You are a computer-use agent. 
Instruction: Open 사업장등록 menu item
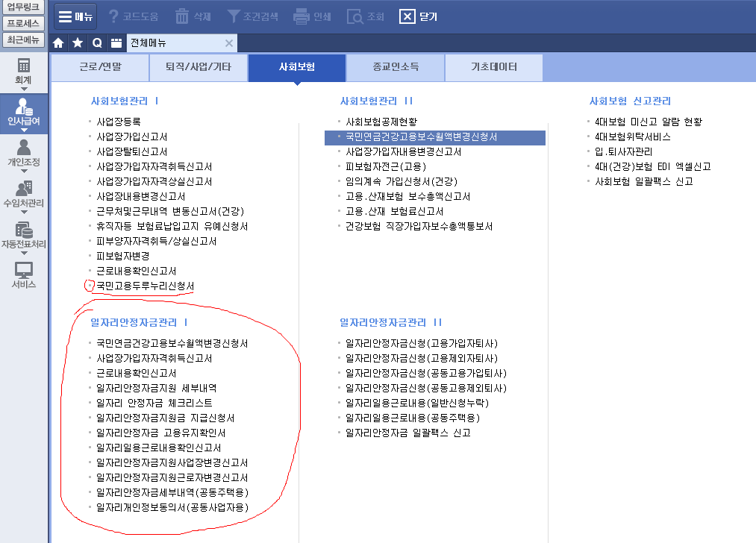click(119, 122)
